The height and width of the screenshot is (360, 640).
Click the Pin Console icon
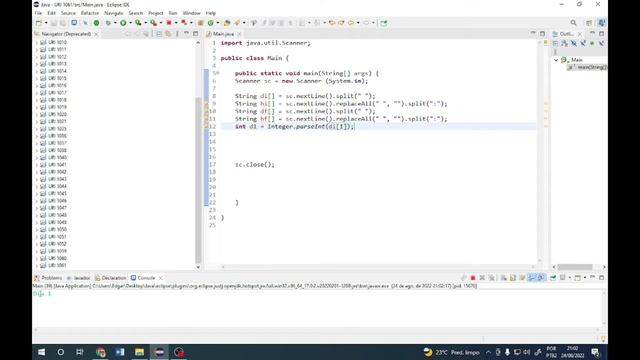coord(553,278)
